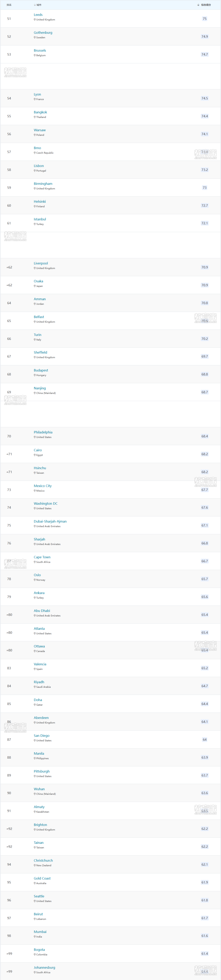
Task: Open the Christchurch city link
Action: tap(43, 861)
